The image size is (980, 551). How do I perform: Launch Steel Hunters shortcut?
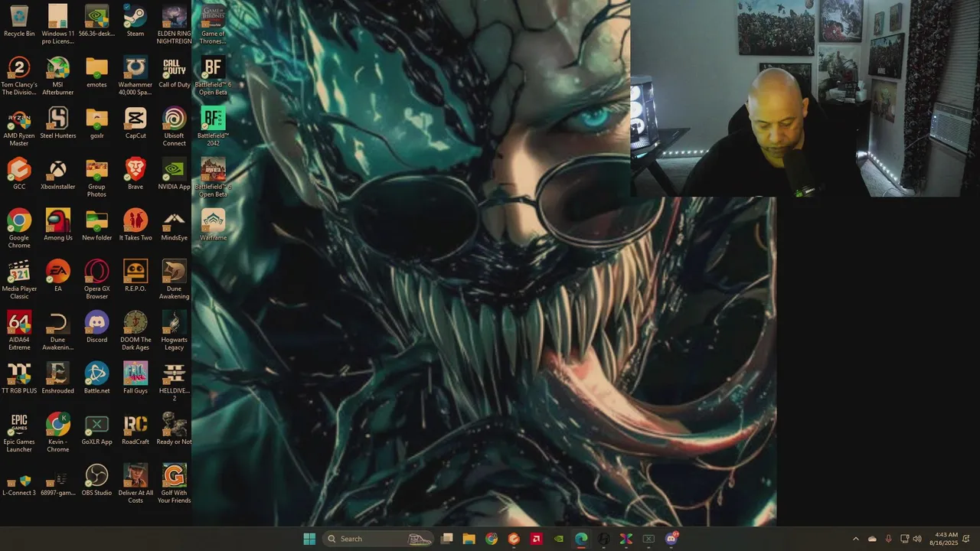click(58, 123)
